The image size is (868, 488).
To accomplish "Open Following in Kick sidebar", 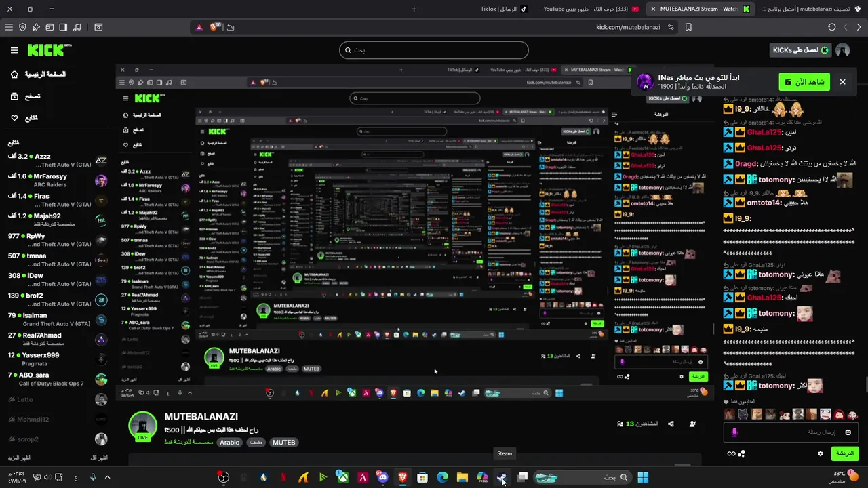I will [24, 118].
